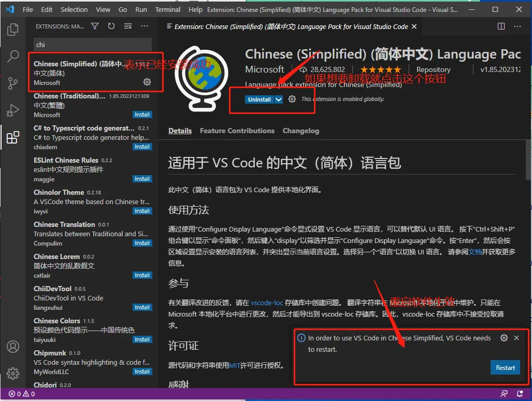Viewport: 532px width, 401px height.
Task: Open the Explorer view in activity bar
Action: pos(12,30)
